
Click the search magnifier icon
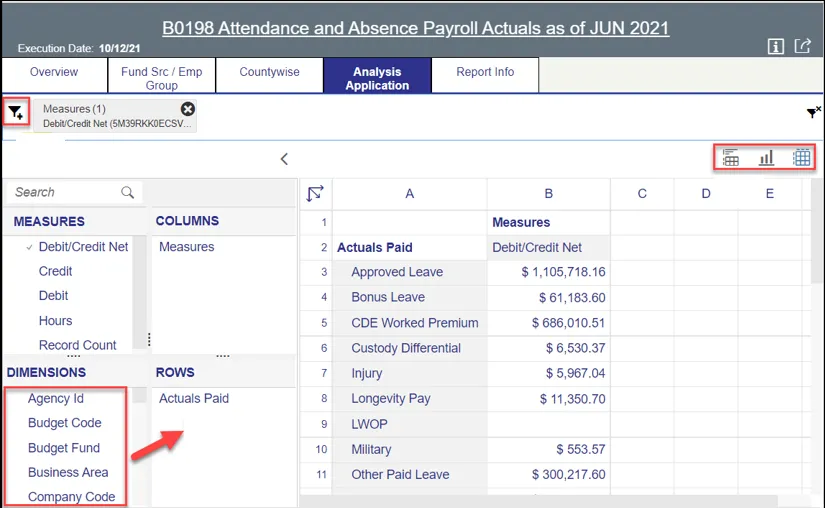[127, 192]
